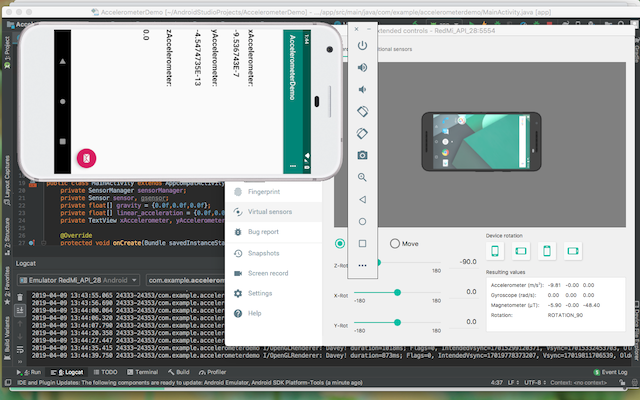
Task: Click the Z-Rot value field -90.0
Action: coord(463,262)
